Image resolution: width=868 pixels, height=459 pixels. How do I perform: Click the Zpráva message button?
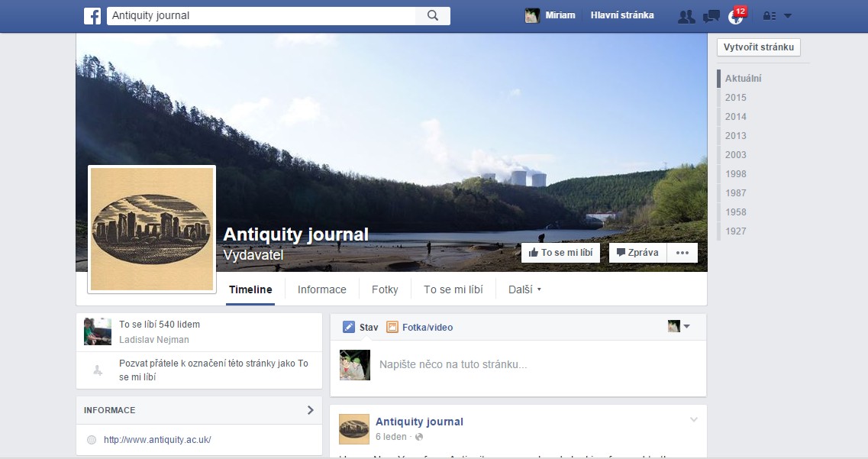[x=637, y=253]
